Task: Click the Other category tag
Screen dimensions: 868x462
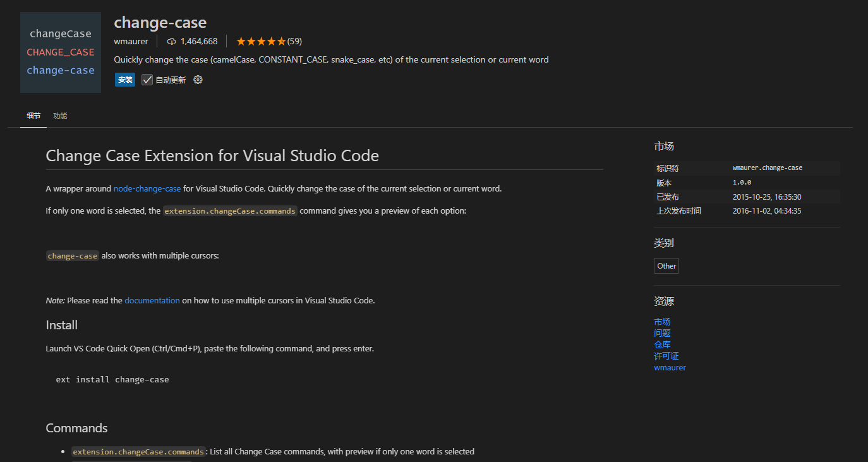Action: [666, 266]
